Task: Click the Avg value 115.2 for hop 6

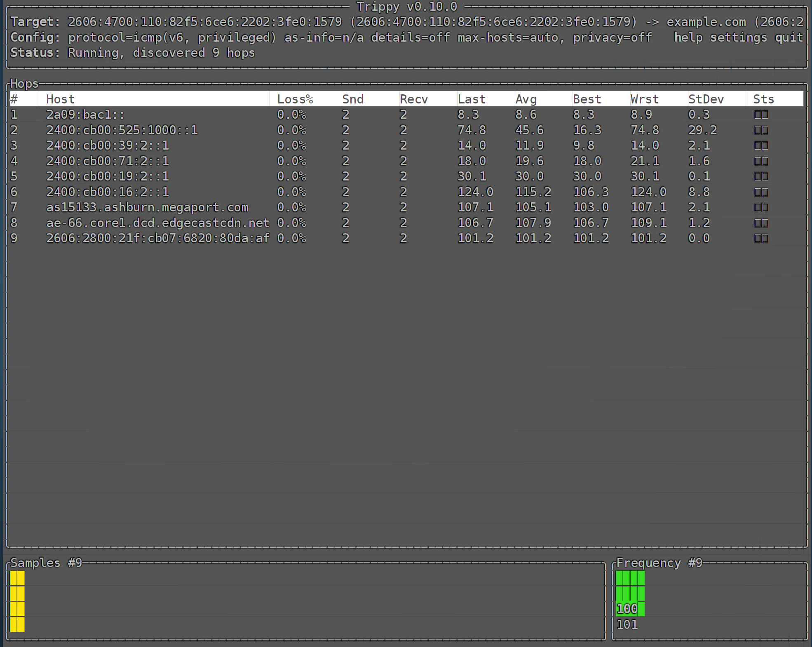Action: (x=533, y=192)
